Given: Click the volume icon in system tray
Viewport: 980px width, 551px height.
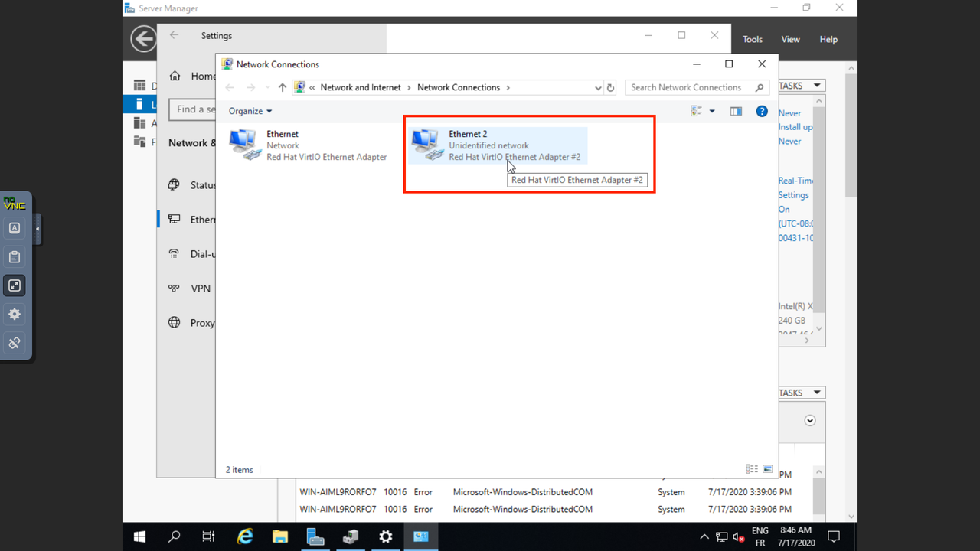Looking at the screenshot, I should (739, 537).
